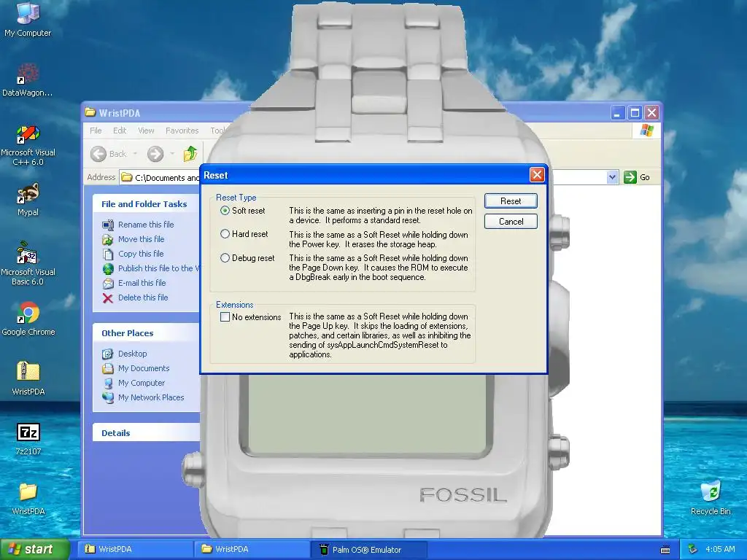Close the Reset dialog with X

click(537, 175)
